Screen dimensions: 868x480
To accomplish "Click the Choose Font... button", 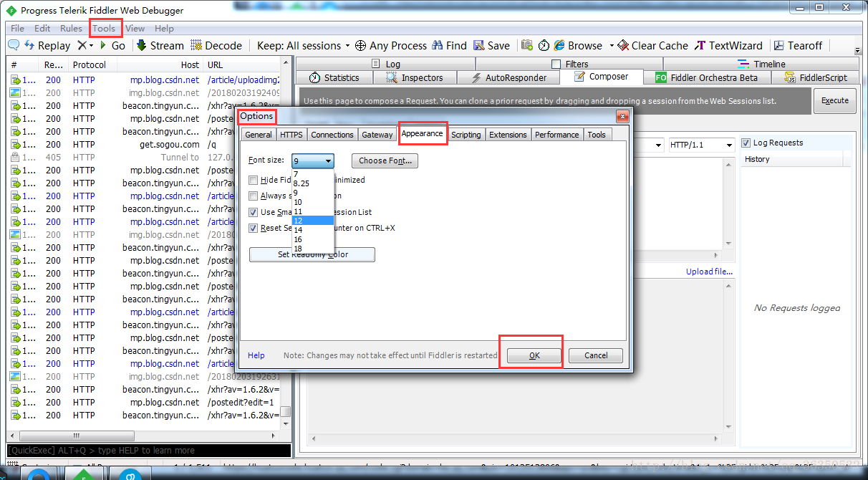I will pos(385,161).
